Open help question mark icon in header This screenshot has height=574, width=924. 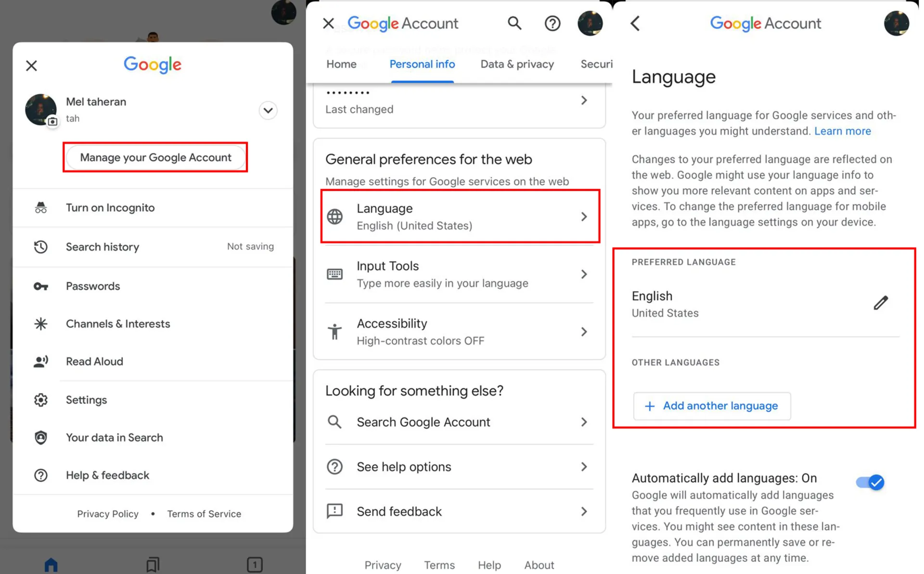point(552,23)
